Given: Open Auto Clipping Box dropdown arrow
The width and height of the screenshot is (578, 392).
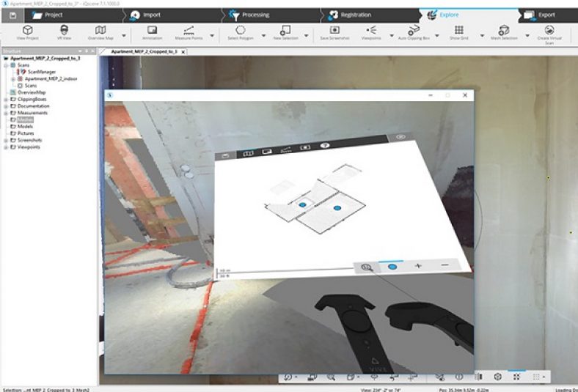Looking at the screenshot, I should coord(437,36).
